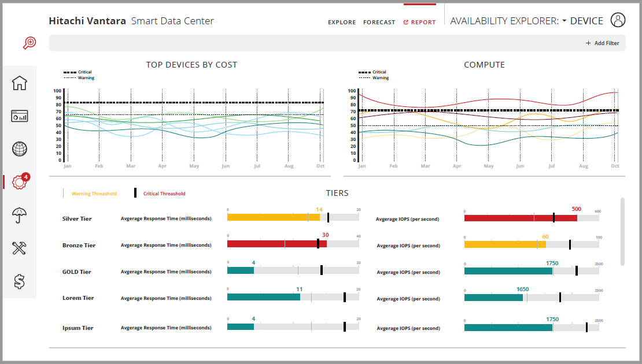Open the globe sidebar icon

pyautogui.click(x=19, y=149)
